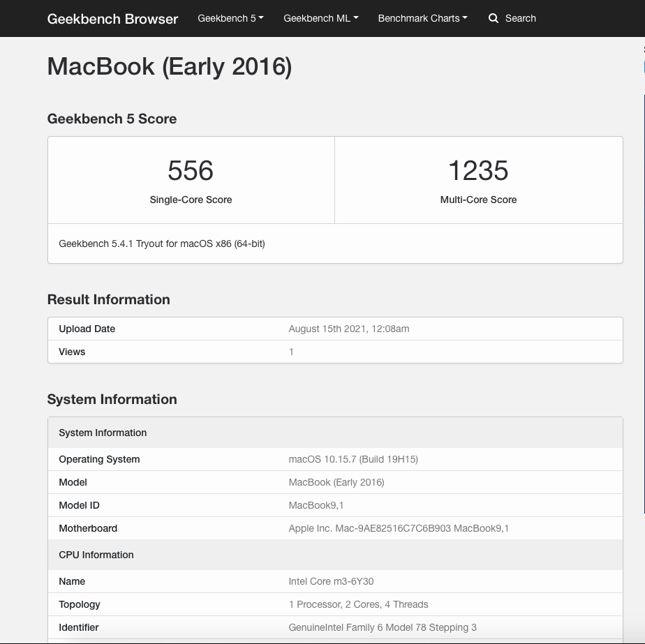Screen dimensions: 645x644
Task: Click the Identifier label
Action: [79, 627]
